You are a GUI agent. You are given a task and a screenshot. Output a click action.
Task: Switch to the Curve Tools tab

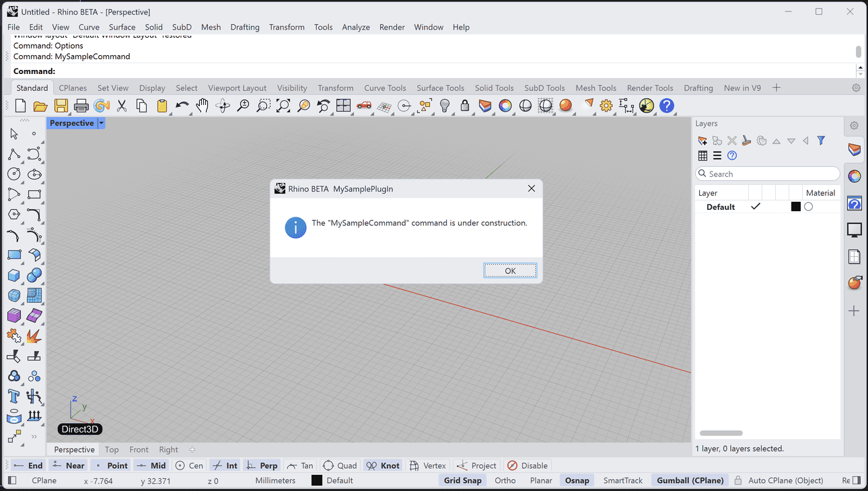pos(385,88)
